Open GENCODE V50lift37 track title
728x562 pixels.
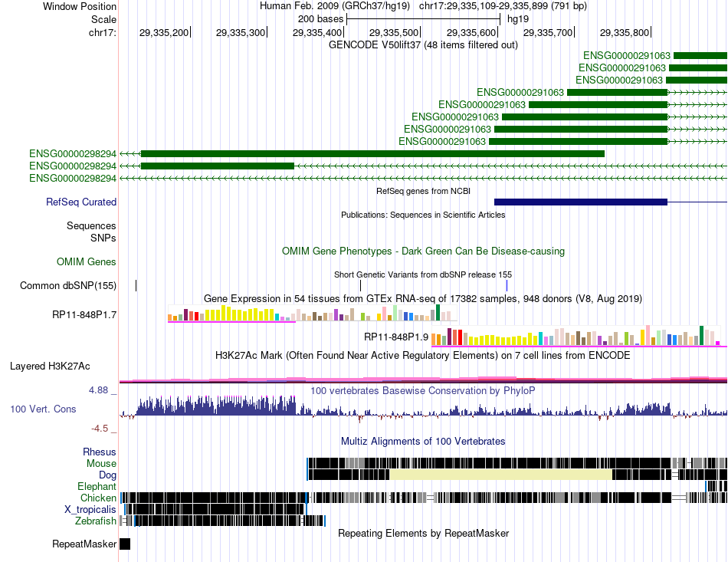423,44
